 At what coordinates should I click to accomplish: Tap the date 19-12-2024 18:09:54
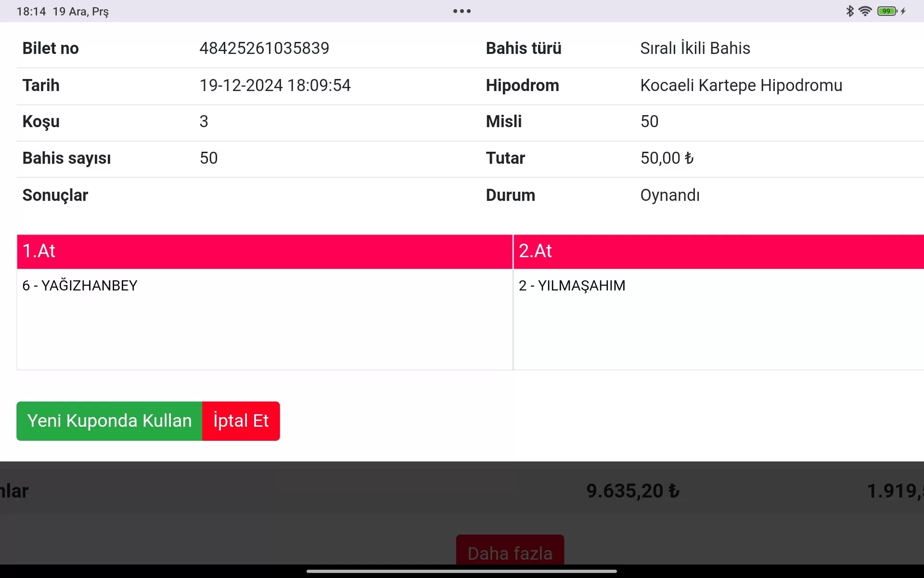[x=275, y=85]
